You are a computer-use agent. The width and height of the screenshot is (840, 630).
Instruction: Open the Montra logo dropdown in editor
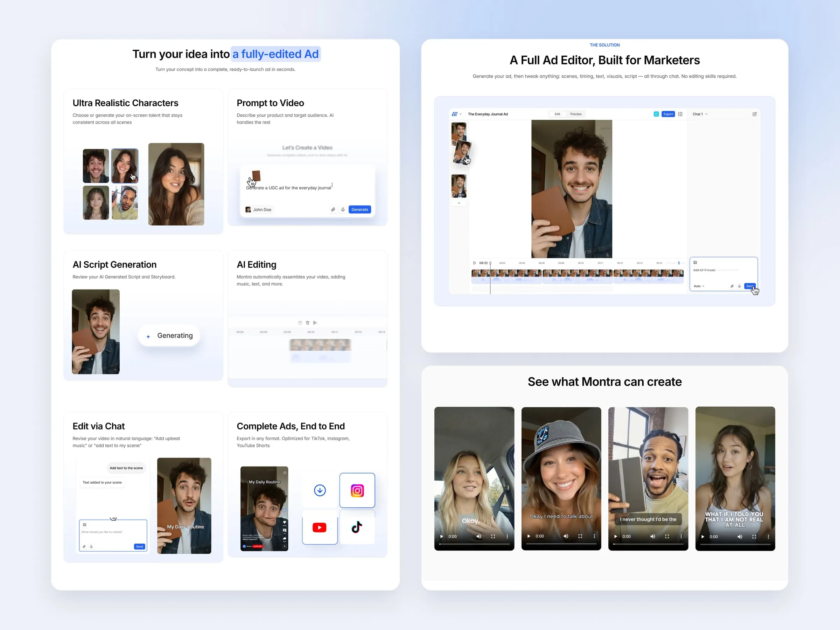[x=456, y=114]
